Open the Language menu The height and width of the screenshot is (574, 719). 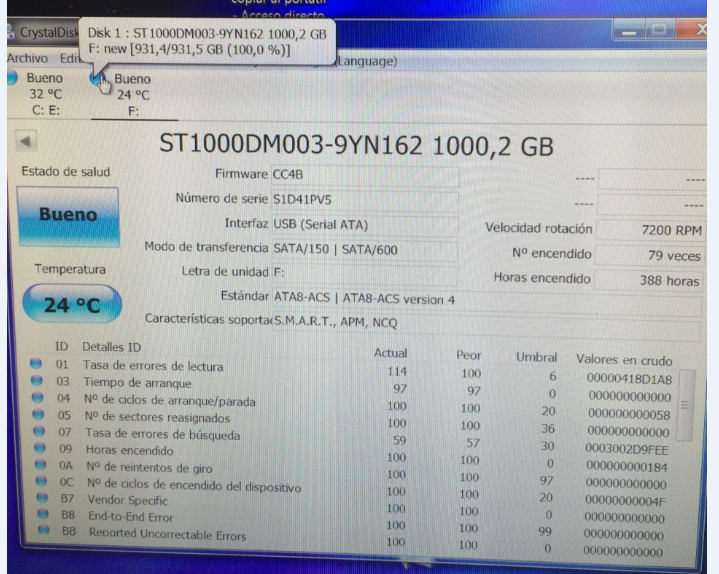(365, 61)
